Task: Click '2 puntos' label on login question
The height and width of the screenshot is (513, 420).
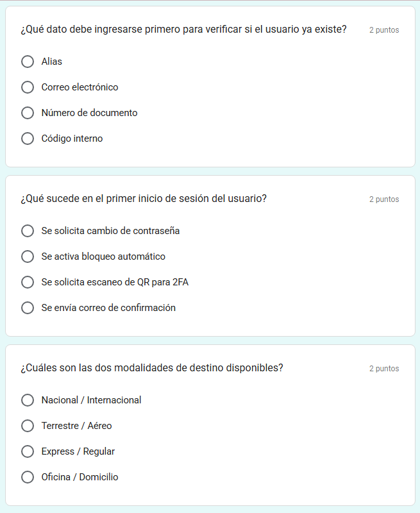Action: coord(383,199)
